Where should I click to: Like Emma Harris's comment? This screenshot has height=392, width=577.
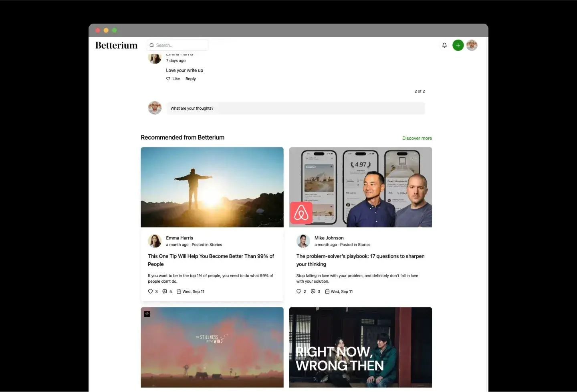(173, 79)
